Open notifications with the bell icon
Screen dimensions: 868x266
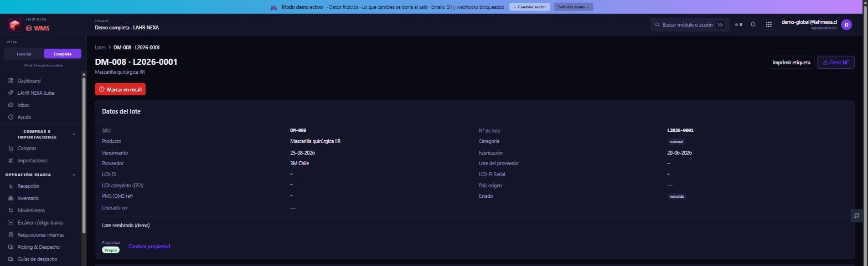click(x=753, y=24)
